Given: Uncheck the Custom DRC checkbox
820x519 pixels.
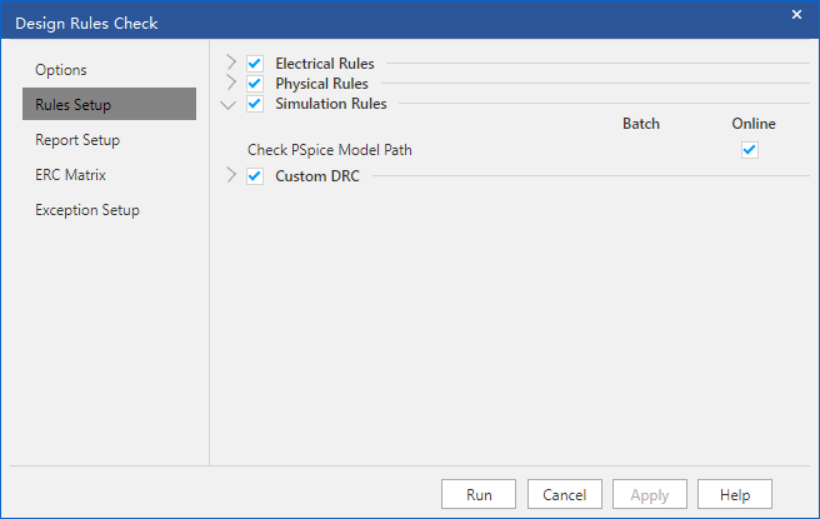Looking at the screenshot, I should point(255,176).
